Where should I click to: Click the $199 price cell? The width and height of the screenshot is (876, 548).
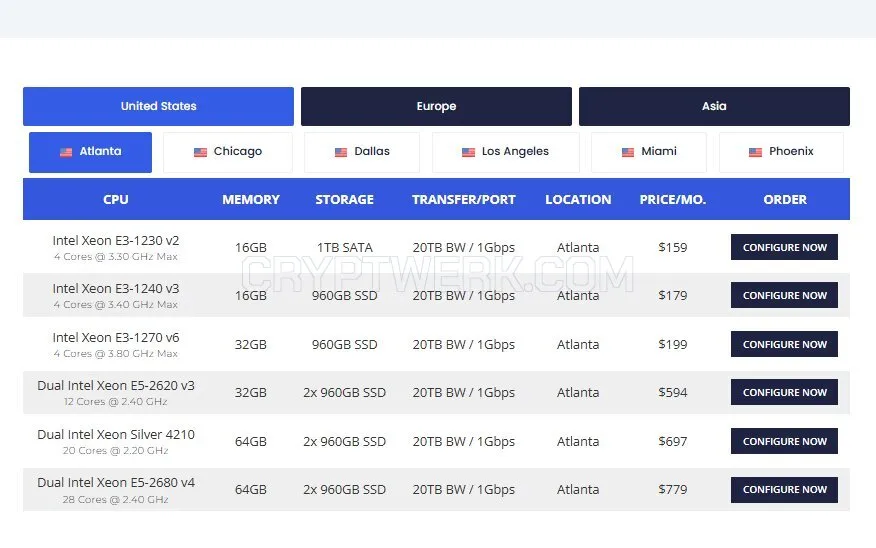(673, 345)
